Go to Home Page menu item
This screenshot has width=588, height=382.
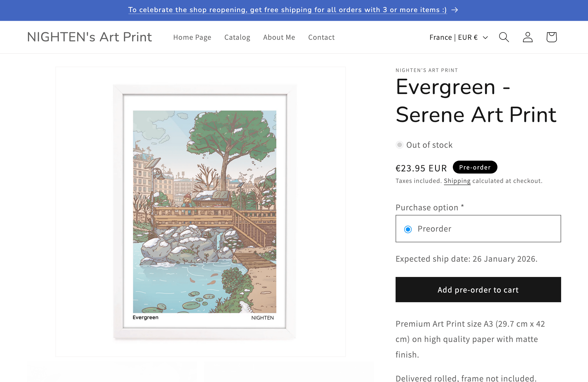192,37
